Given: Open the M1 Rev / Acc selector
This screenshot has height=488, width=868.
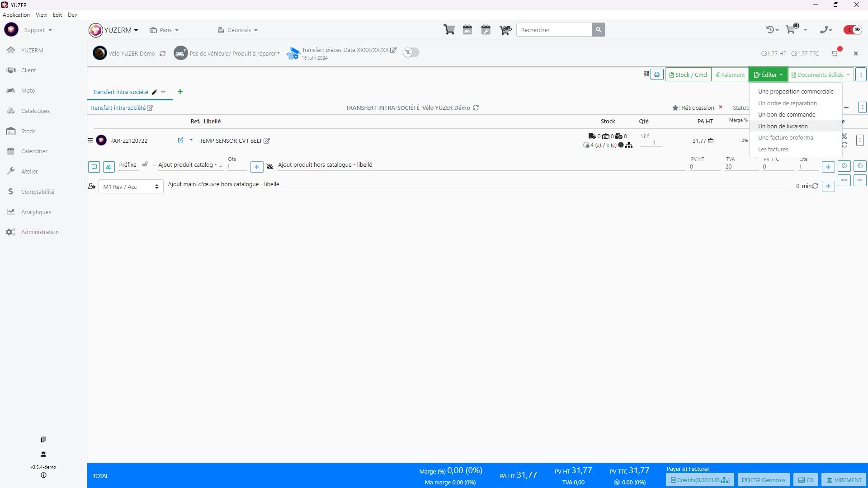Looking at the screenshot, I should [x=131, y=187].
